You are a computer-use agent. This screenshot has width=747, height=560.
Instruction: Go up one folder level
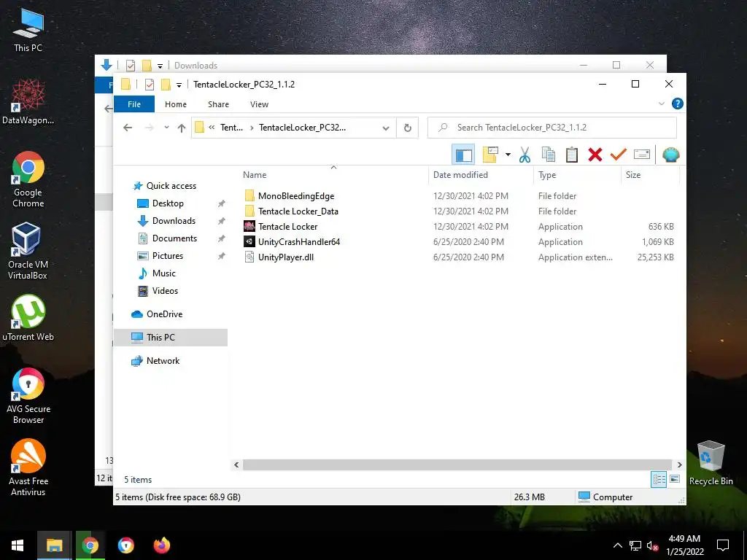pyautogui.click(x=182, y=128)
